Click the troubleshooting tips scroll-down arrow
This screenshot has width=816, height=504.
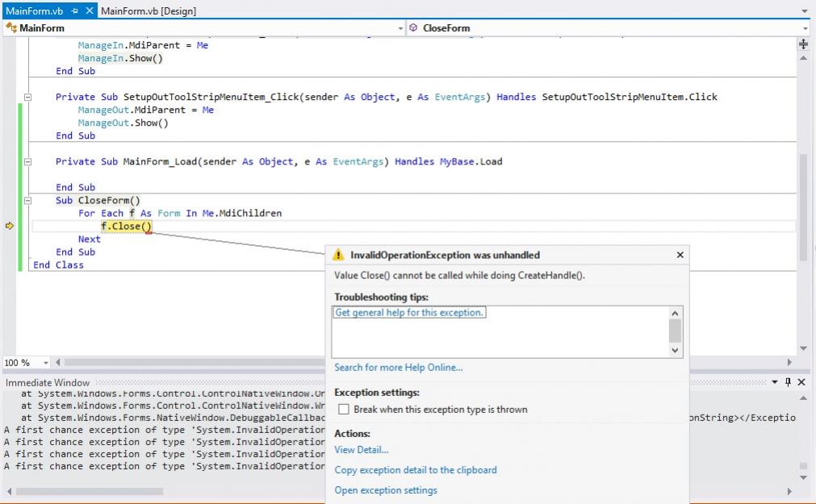coord(675,350)
